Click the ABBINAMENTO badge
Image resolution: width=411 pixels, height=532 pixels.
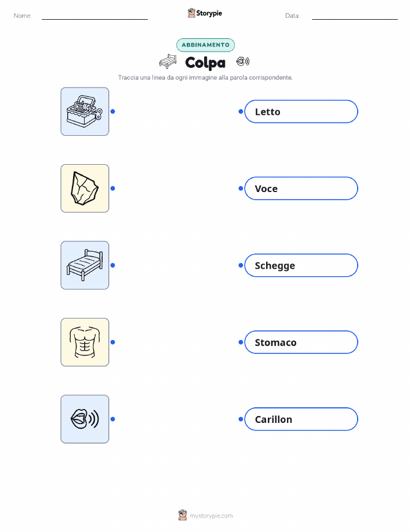coord(205,45)
